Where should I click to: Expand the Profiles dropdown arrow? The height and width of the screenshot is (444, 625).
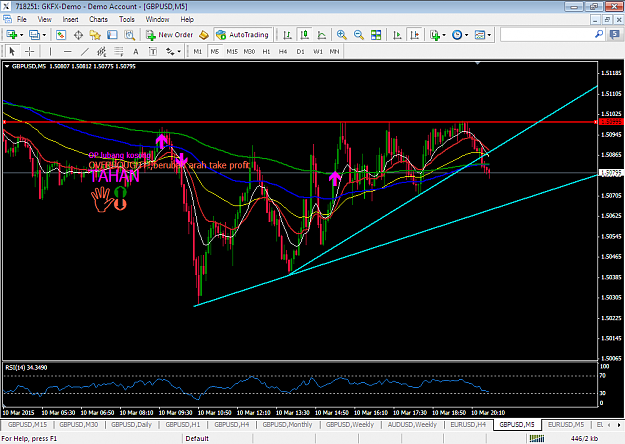(x=44, y=35)
